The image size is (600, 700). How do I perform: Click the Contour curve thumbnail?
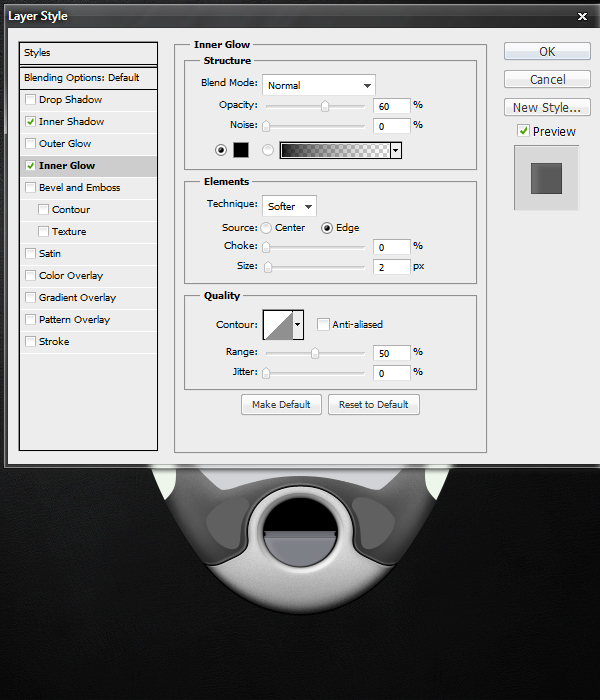[x=278, y=325]
